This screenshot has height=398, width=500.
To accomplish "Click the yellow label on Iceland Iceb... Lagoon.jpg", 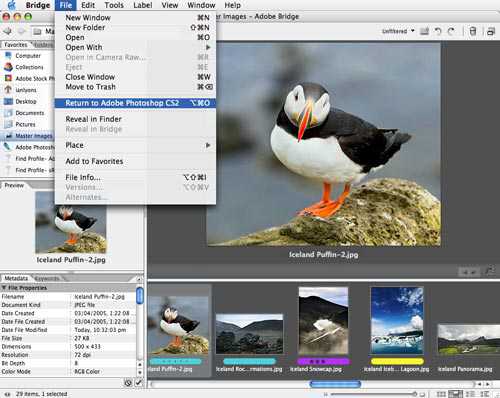I will click(x=397, y=361).
